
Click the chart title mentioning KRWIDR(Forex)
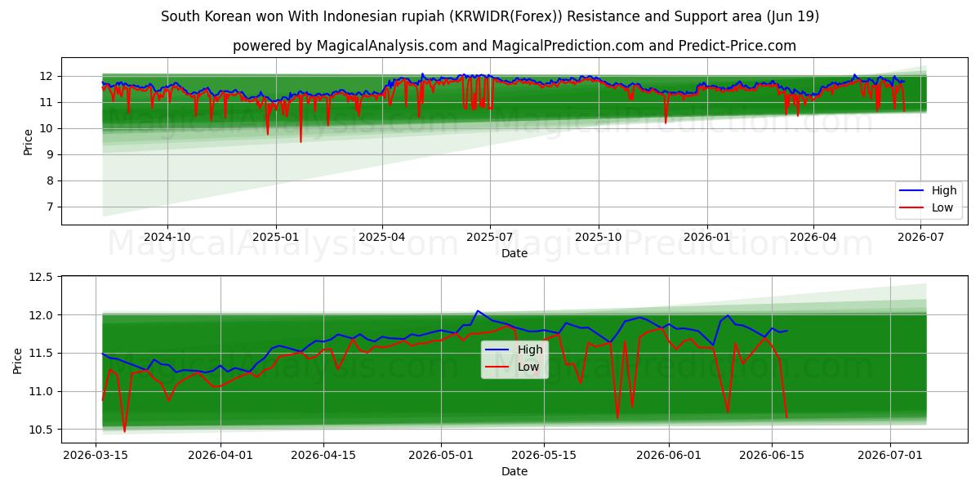[490, 16]
